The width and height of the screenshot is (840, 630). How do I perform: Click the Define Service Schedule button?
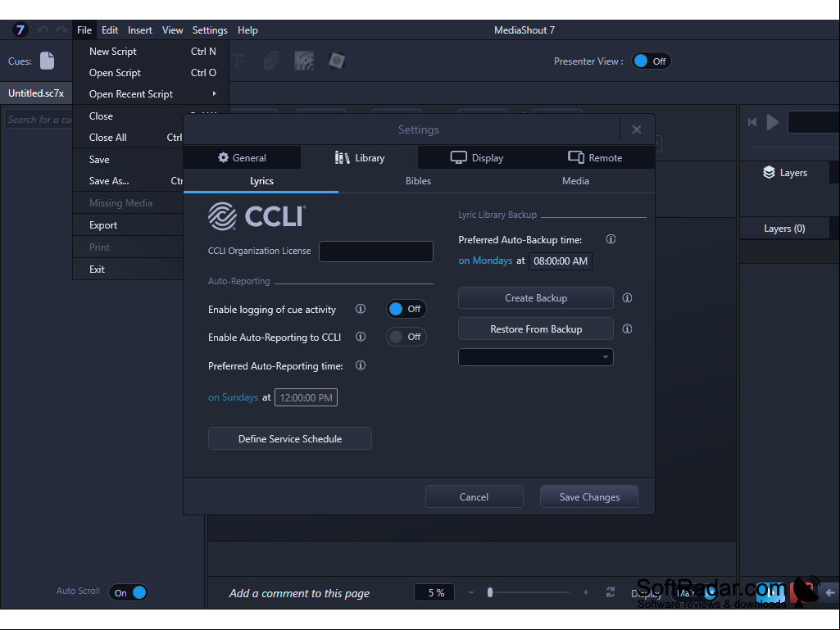[290, 438]
